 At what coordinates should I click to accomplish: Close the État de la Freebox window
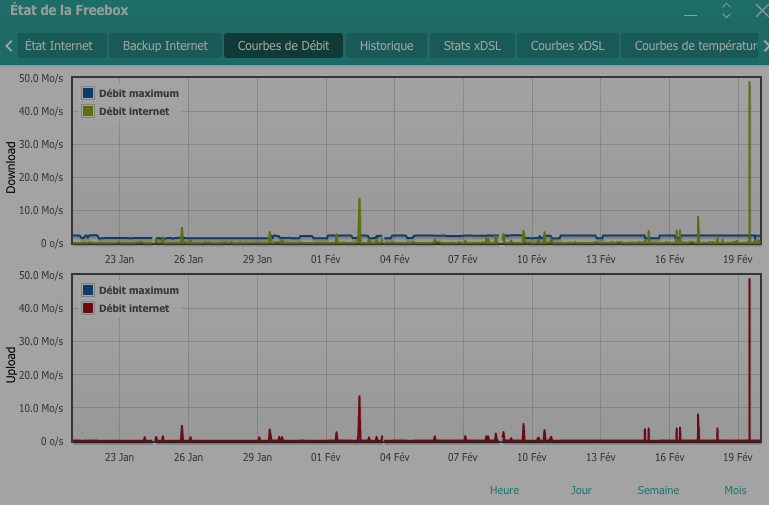[762, 11]
